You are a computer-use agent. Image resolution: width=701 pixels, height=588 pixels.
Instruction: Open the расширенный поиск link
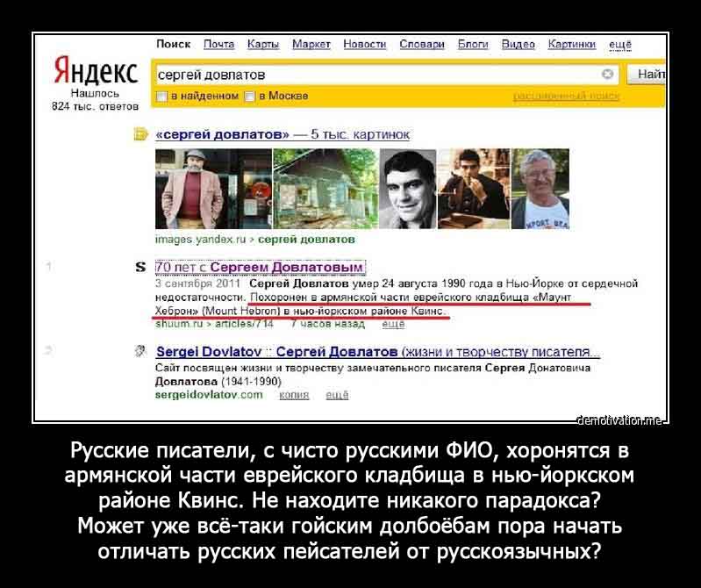pos(566,97)
